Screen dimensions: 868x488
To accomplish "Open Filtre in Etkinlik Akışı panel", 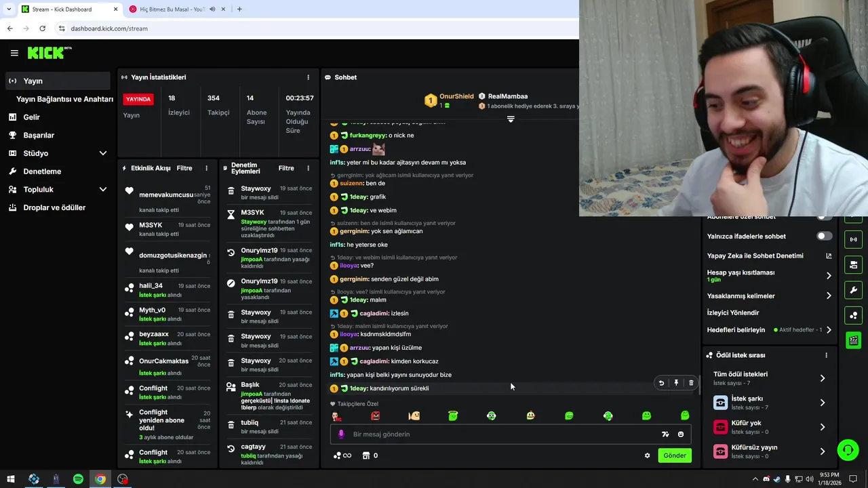I will [x=184, y=168].
